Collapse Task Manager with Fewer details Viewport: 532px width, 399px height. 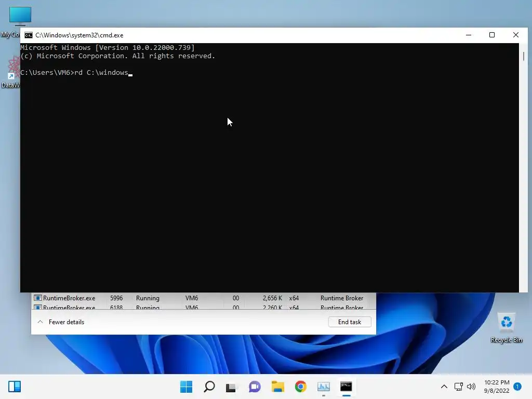61,322
